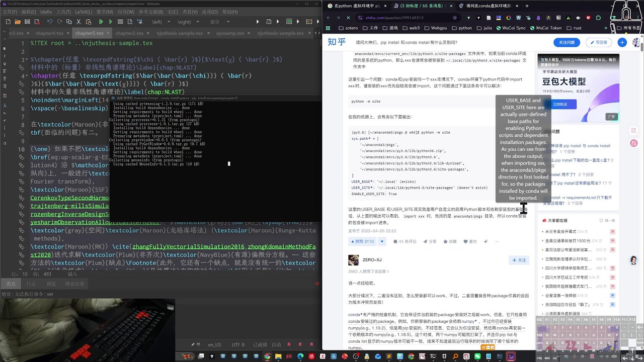This screenshot has height=362, width=644.
Task: Click the Undo arrow in TeXstudio toolbar
Action: 49,22
